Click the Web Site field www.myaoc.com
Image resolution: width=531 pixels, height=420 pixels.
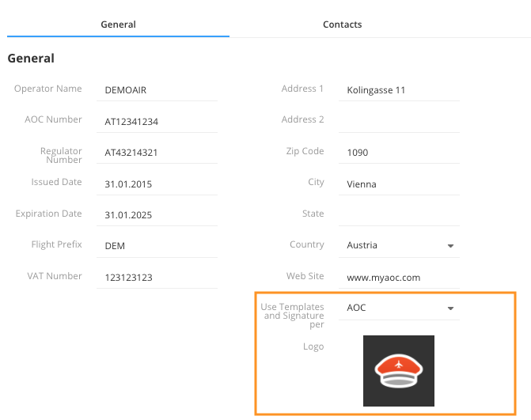pos(399,278)
